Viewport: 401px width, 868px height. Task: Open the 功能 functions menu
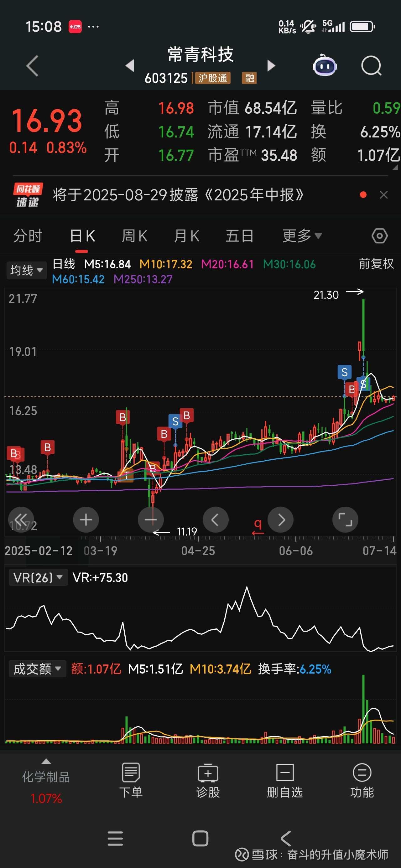pos(362,781)
